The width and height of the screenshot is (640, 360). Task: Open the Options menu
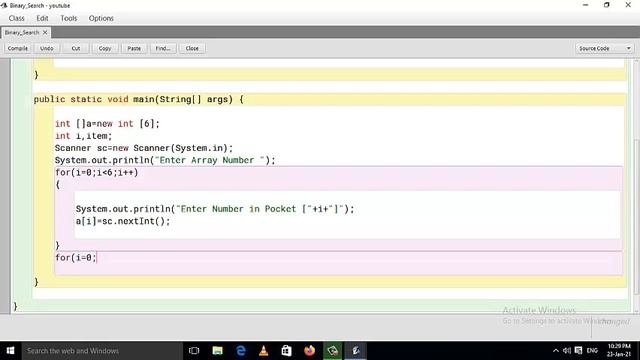click(101, 18)
